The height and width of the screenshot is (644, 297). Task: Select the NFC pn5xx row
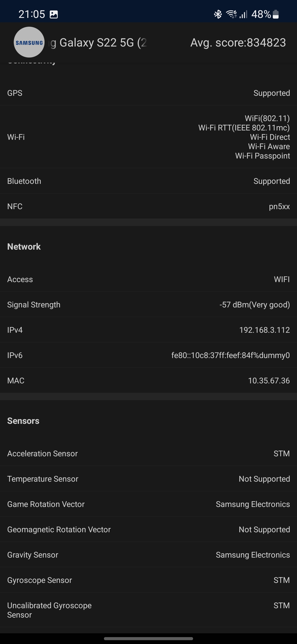click(148, 206)
